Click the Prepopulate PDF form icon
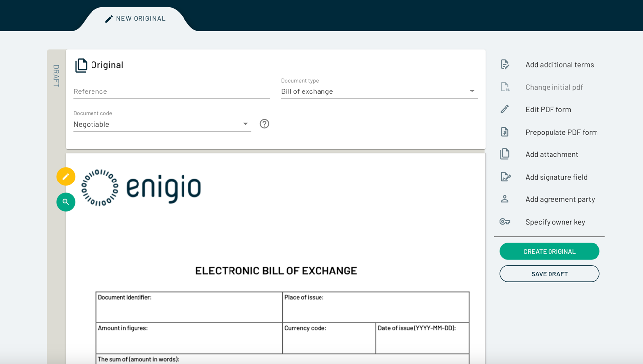 pos(505,132)
